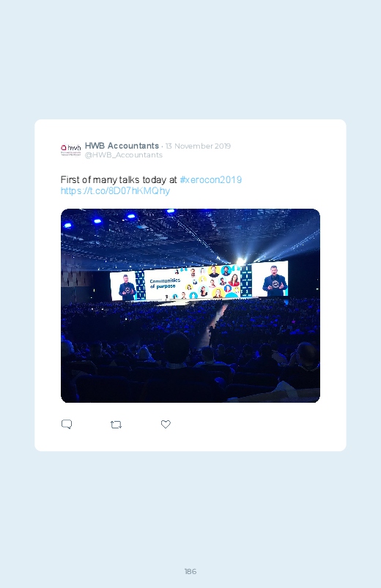Click the colorful faces collage on screen
This screenshot has width=381, height=588.
211,282
